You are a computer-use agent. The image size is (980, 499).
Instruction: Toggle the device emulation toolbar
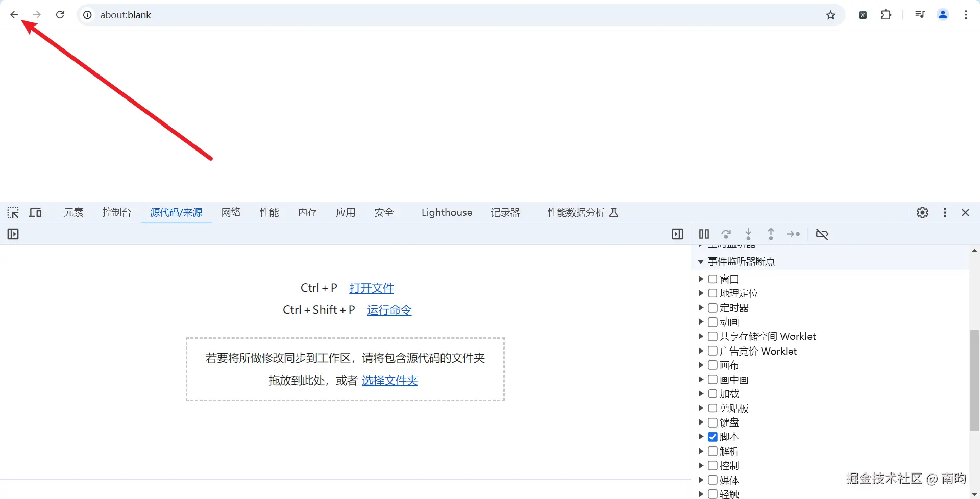(35, 212)
